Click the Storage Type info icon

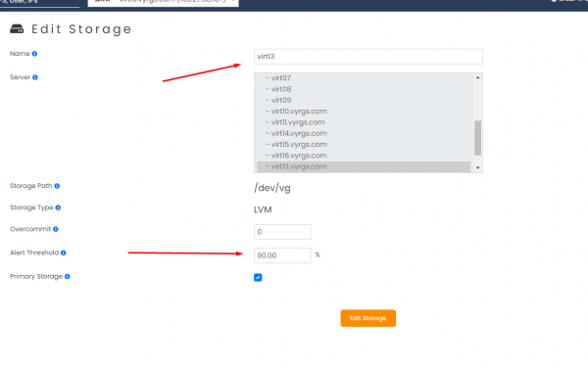pos(58,207)
